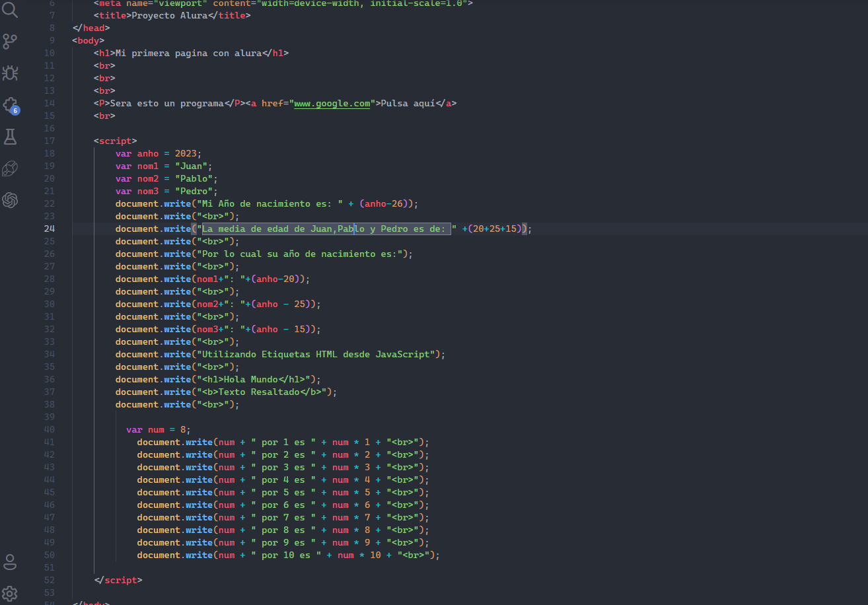The image size is (868, 605).
Task: Click the "Pedro" string in var nom3
Action: (x=194, y=191)
